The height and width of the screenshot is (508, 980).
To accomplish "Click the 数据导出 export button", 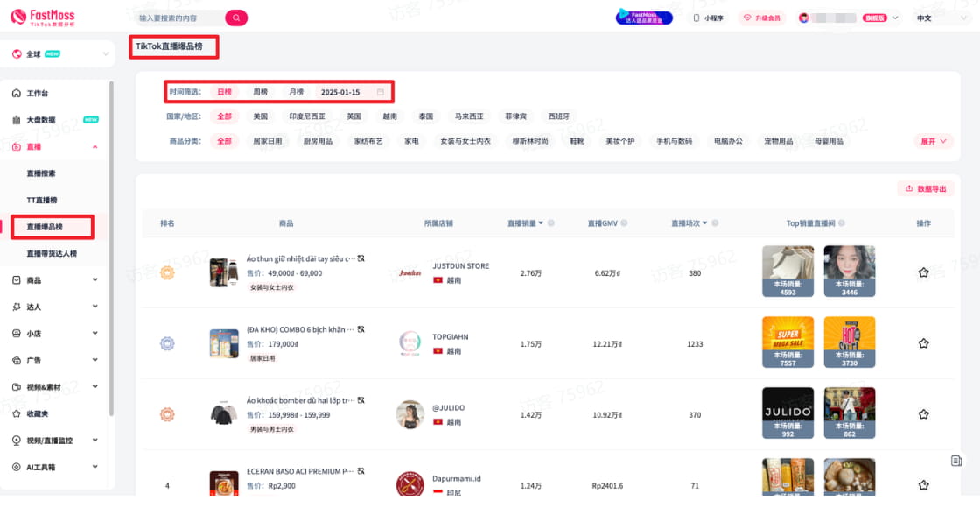I will click(925, 188).
